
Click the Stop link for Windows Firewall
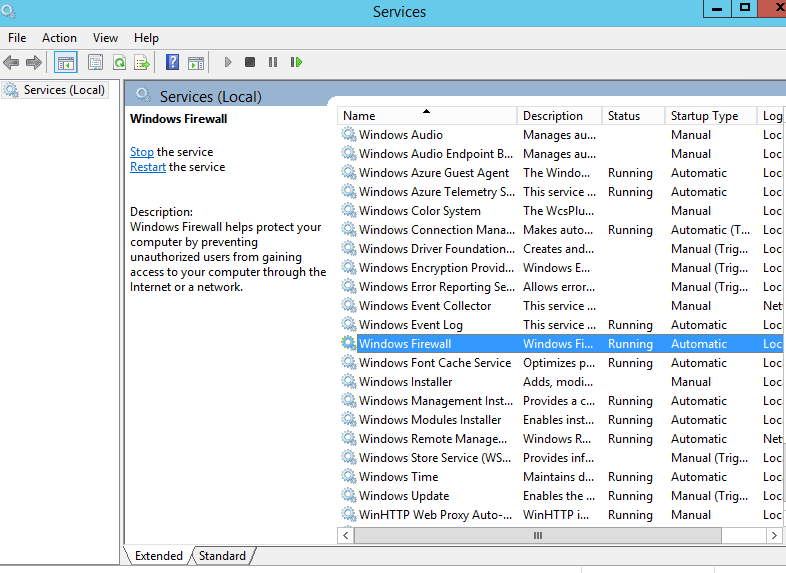pyautogui.click(x=142, y=152)
